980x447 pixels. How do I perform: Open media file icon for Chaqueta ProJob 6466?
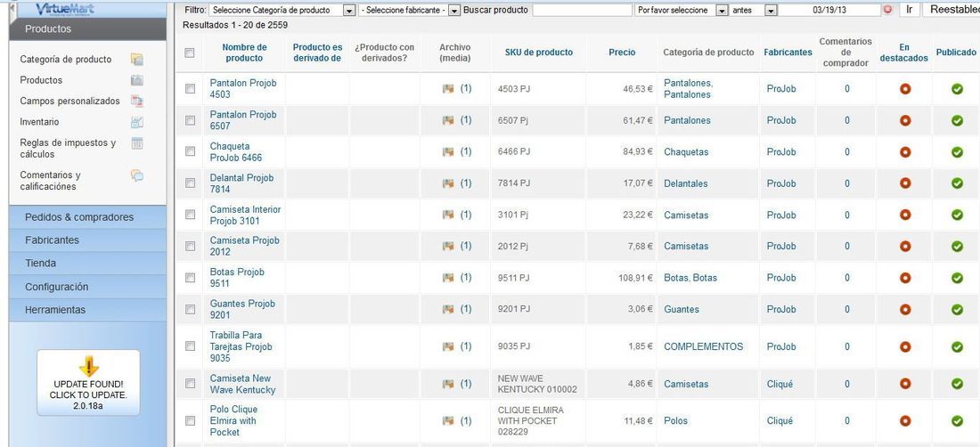pyautogui.click(x=447, y=151)
